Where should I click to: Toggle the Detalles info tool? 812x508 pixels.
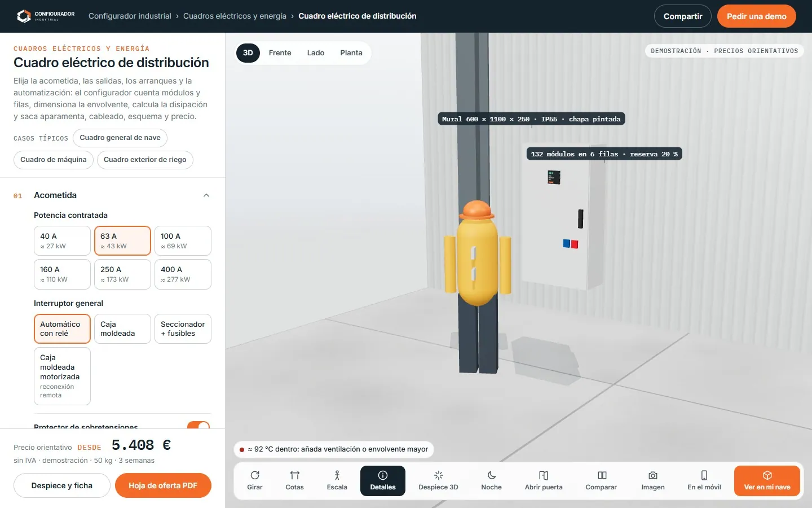383,481
